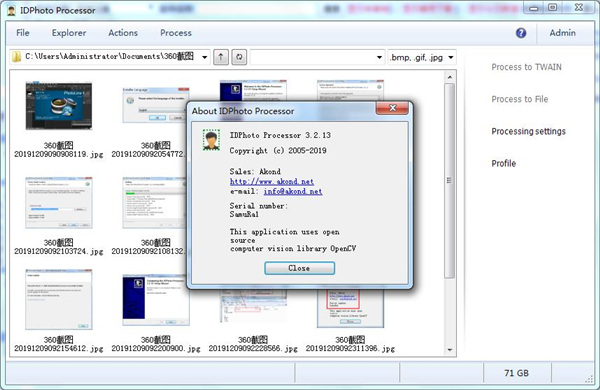This screenshot has height=390, width=600.
Task: Click the folder path input field
Action: tap(111, 57)
